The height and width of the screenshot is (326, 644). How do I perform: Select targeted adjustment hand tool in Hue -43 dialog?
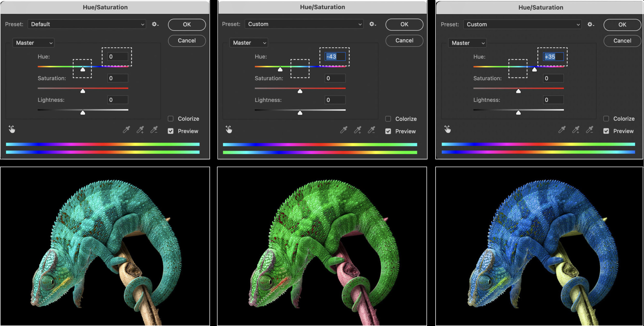229,129
